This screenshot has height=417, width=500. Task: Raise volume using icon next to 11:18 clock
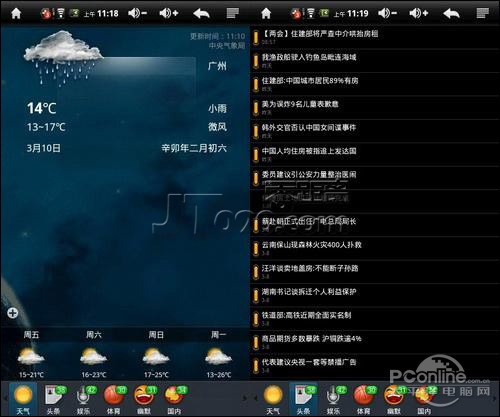(x=169, y=13)
